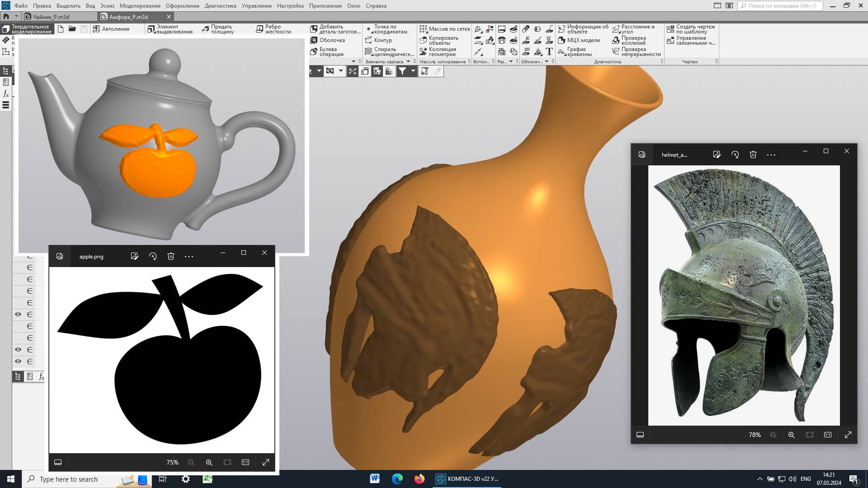
Task: Open the dropdown arrow next to filter icon
Action: click(x=413, y=71)
